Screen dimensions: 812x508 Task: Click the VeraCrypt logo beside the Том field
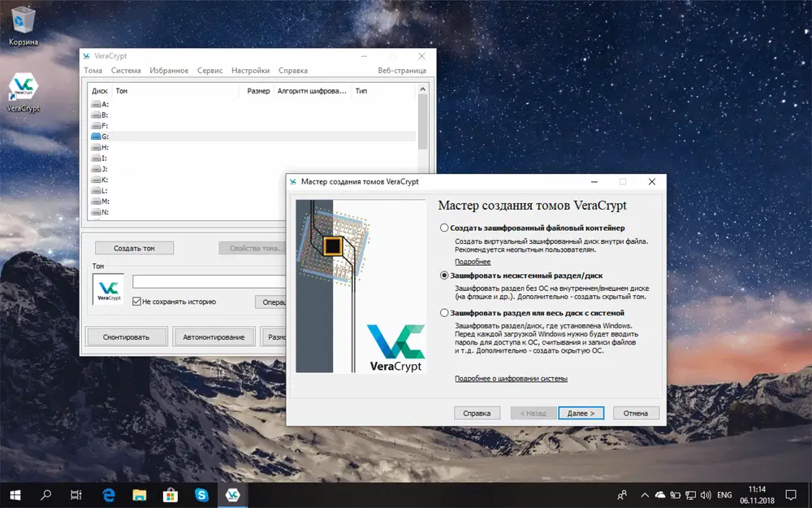click(108, 289)
